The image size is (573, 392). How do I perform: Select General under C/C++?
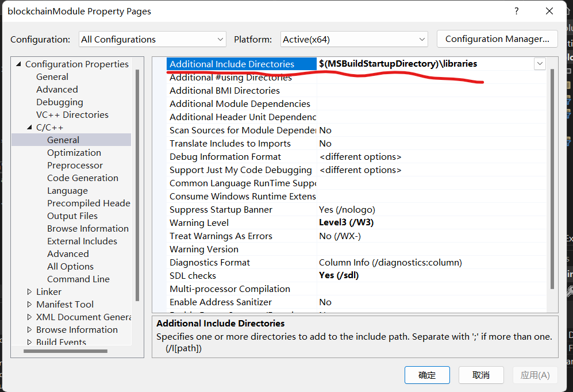[x=63, y=140]
